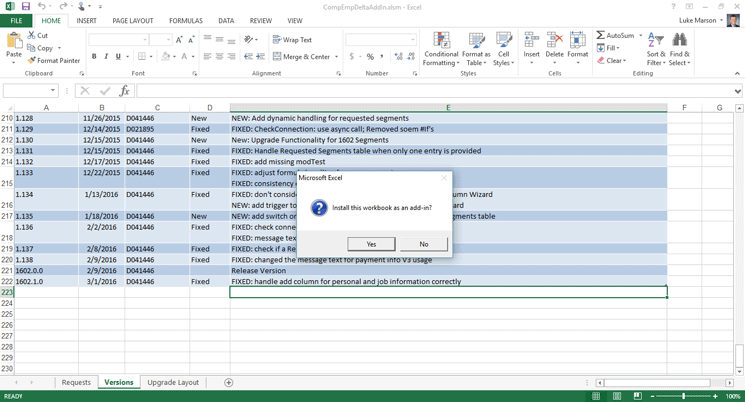Select column E header

click(448, 108)
